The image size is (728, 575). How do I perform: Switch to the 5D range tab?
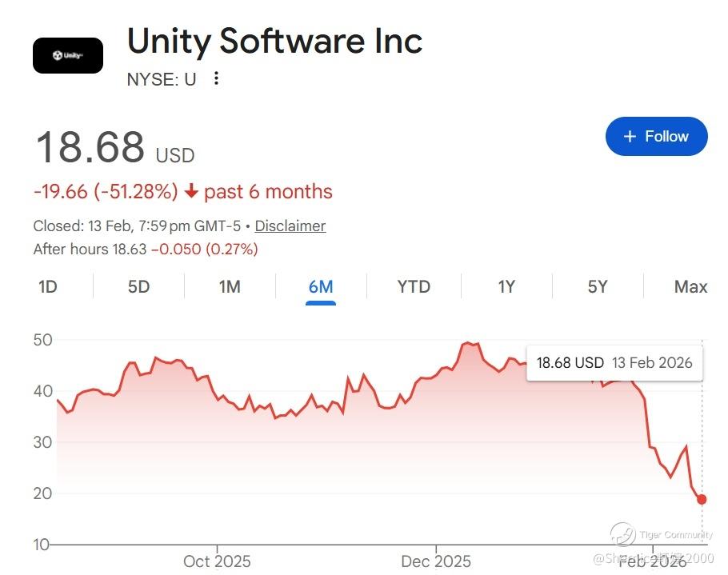pos(139,287)
